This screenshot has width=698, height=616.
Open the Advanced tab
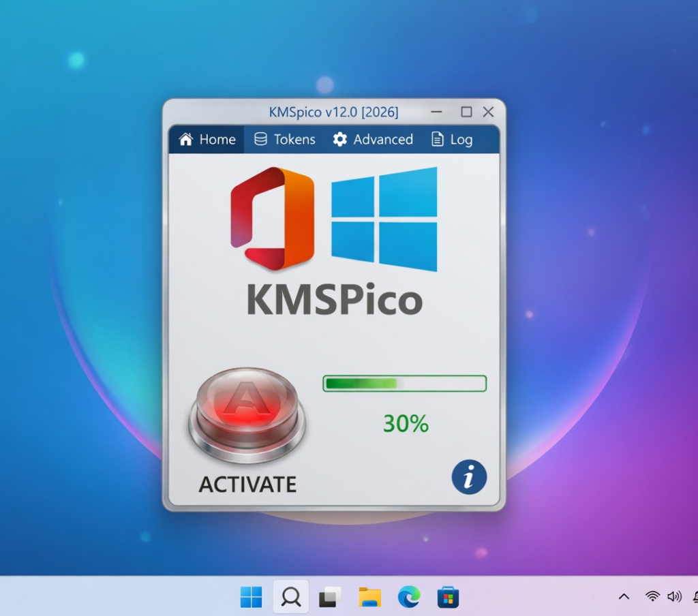[373, 139]
